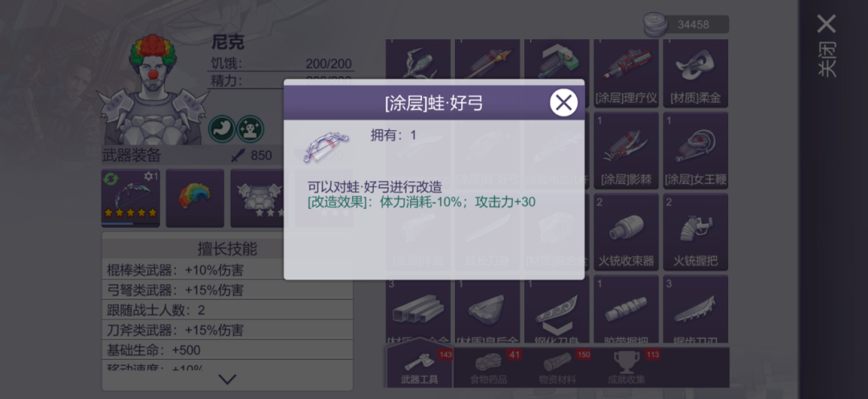Open the [涂层]影棘 item
Screen dimensions: 868x399
click(x=626, y=150)
